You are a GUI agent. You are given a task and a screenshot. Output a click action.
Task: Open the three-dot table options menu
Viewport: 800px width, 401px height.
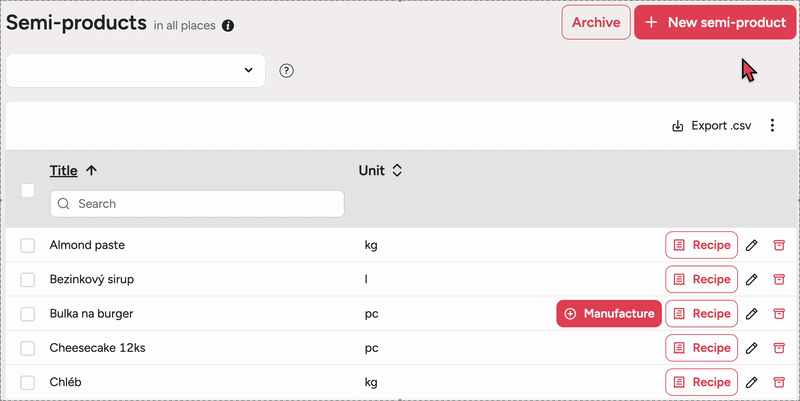tap(772, 126)
